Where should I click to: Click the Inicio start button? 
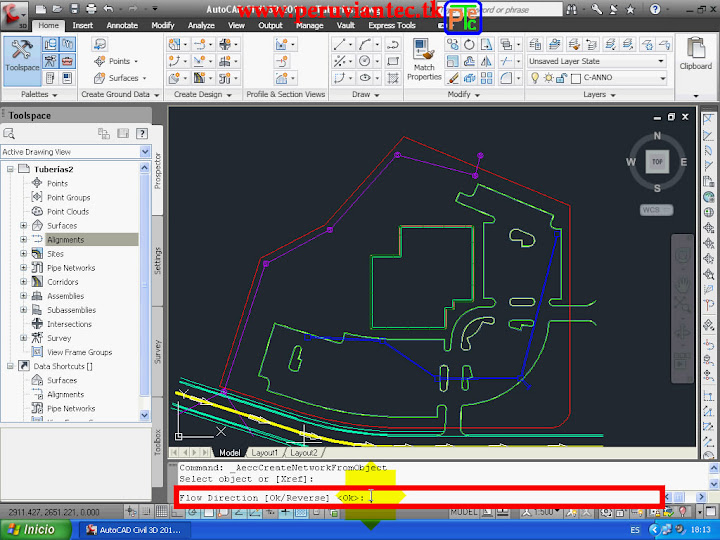[35, 530]
